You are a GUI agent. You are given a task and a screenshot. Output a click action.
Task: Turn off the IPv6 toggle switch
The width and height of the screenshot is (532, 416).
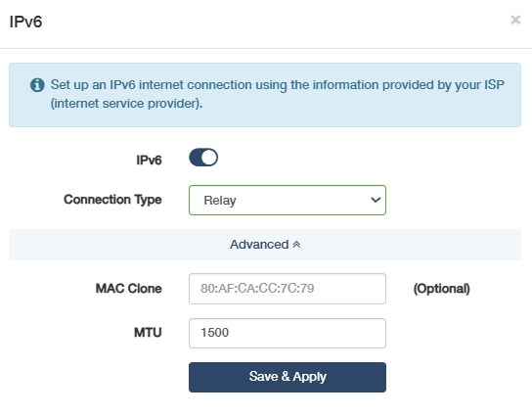pyautogui.click(x=203, y=158)
